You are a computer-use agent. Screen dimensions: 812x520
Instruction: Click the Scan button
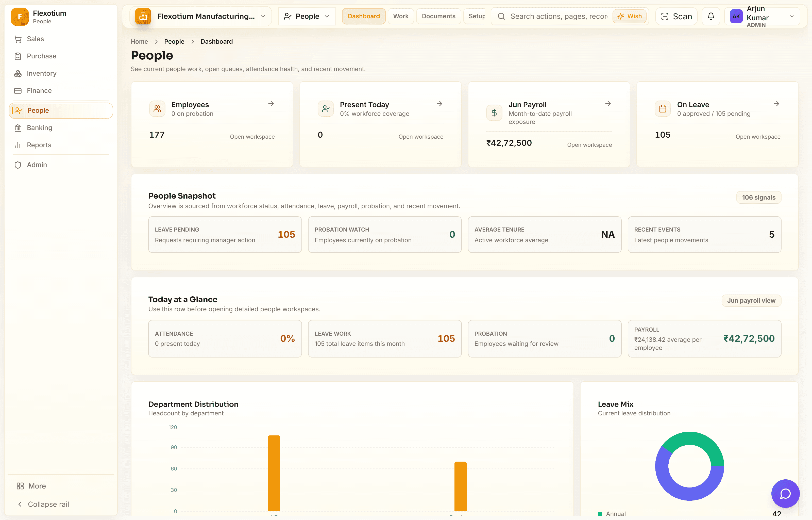click(x=676, y=16)
